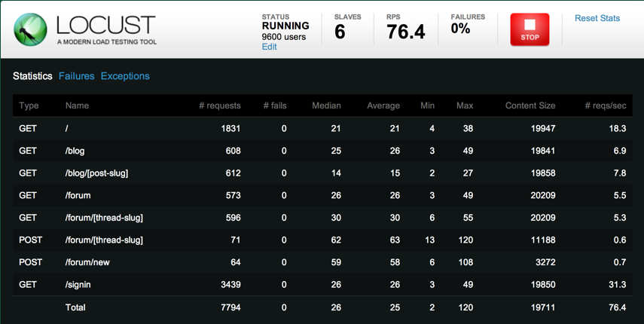Click content size value 11188

[x=542, y=240]
